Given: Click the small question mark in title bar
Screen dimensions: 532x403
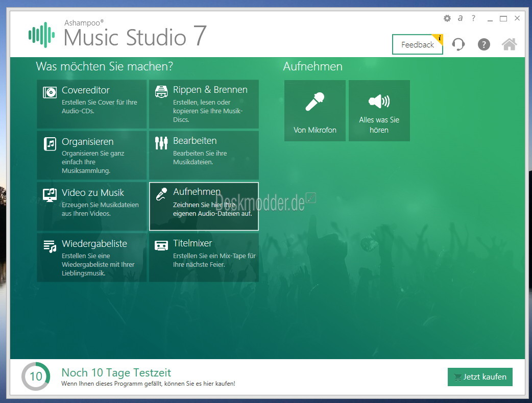Looking at the screenshot, I should click(x=473, y=18).
